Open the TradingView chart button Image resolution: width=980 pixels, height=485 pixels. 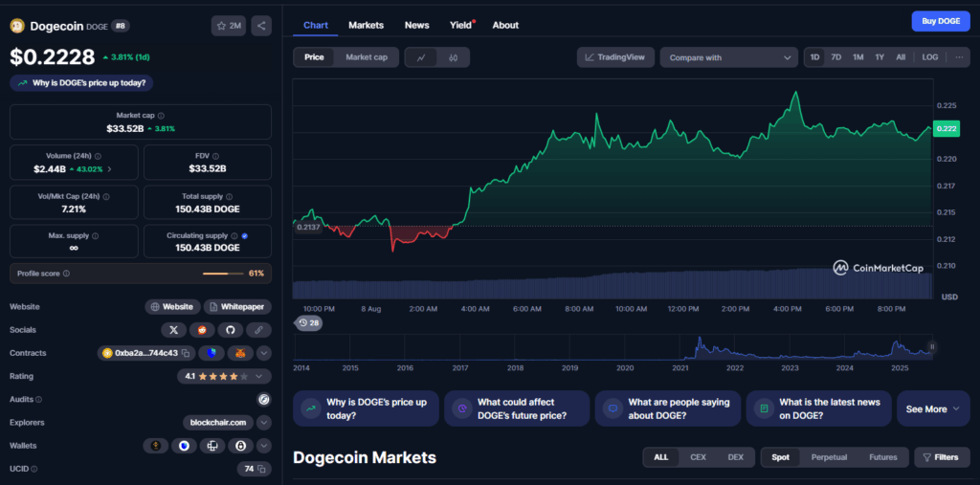click(615, 56)
